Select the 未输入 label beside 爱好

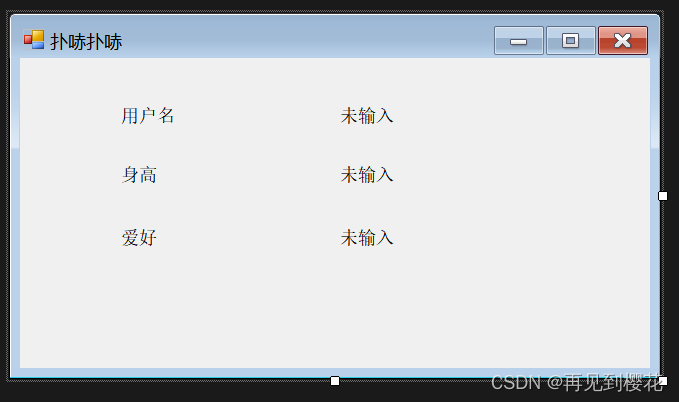click(x=367, y=238)
